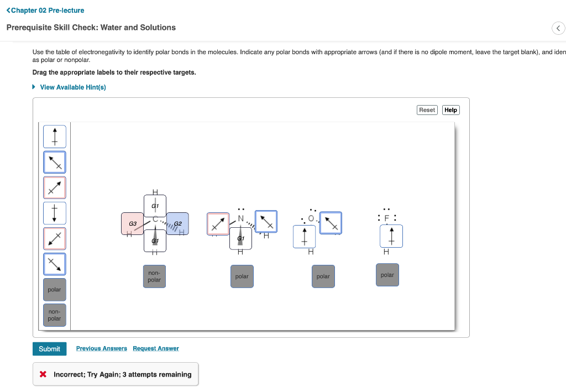This screenshot has height=392, width=566.
Task: Click the blue G2 target on the carbon molecule
Action: (177, 224)
